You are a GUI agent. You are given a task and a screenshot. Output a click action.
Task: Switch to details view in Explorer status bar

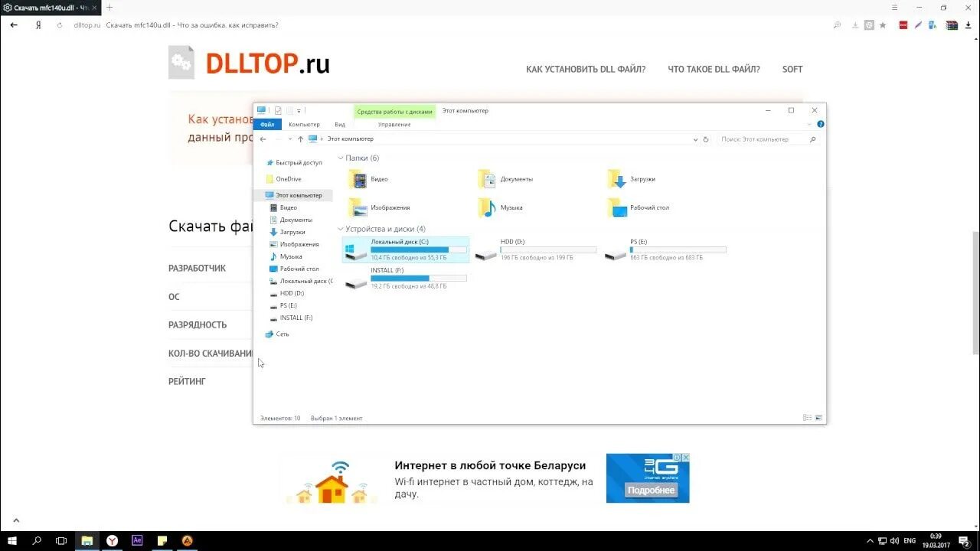[x=807, y=418]
